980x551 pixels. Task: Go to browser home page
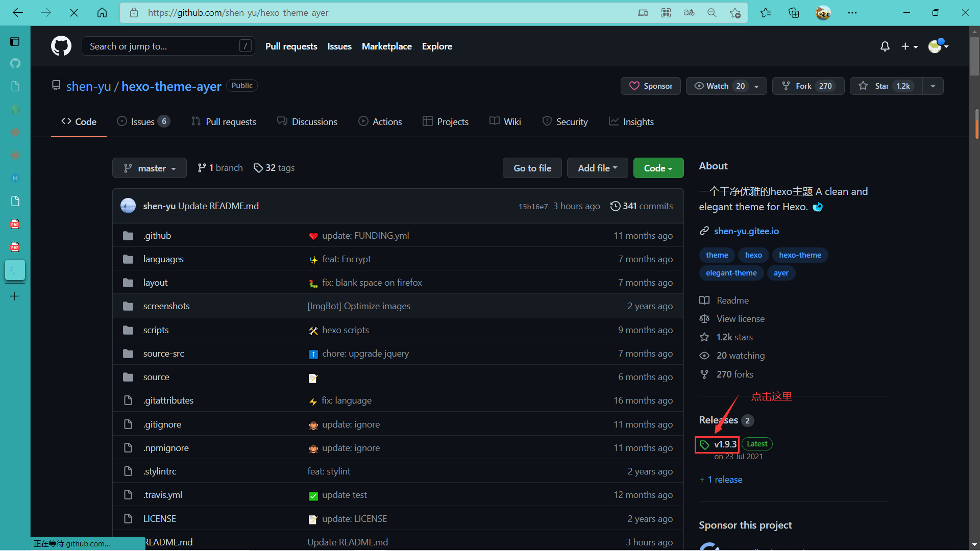(x=102, y=13)
